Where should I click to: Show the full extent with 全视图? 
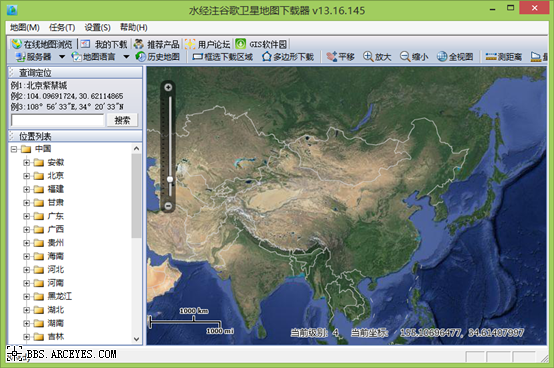[455, 57]
